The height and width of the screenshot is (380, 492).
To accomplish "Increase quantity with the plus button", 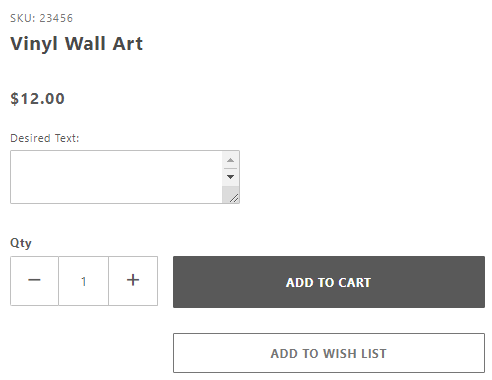I will (133, 281).
